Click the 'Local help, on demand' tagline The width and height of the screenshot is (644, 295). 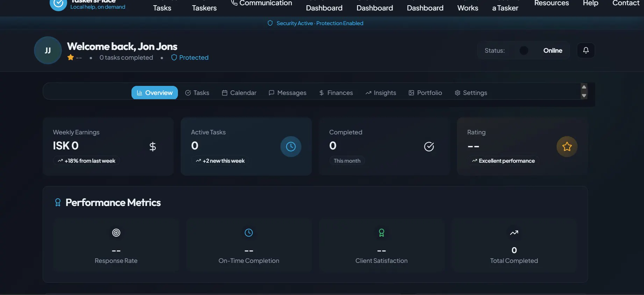(98, 7)
